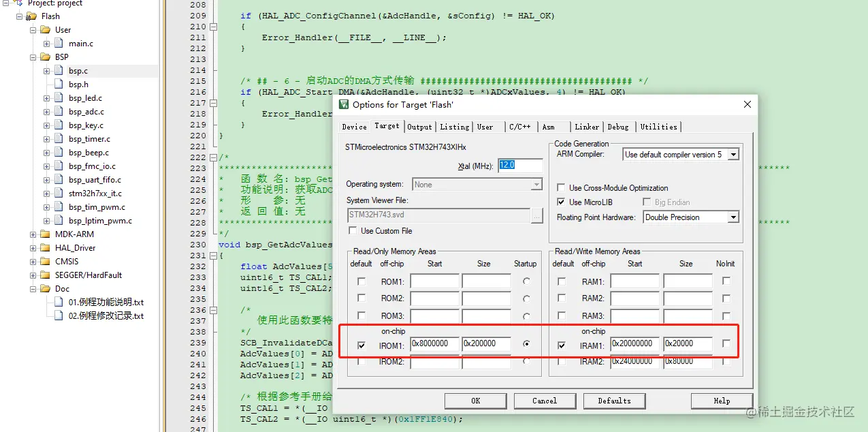Select bsp_fmc_io.c in project tree
This screenshot has height=432, width=868.
pyautogui.click(x=92, y=166)
